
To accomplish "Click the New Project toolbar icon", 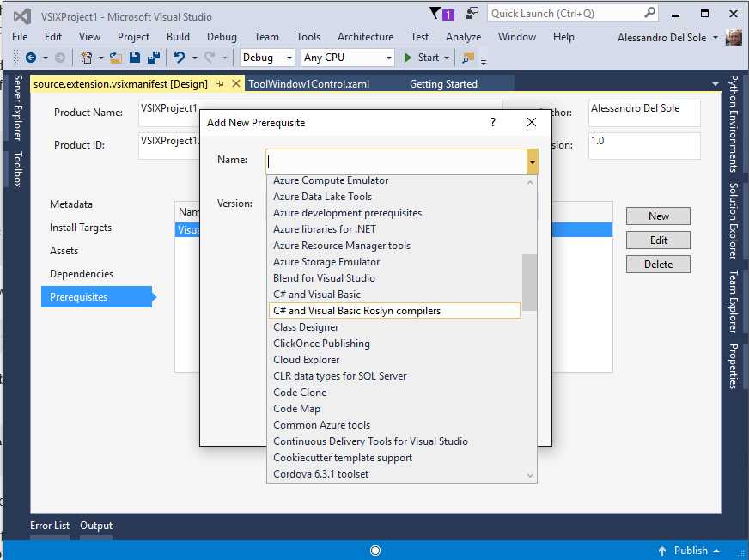I will (87, 58).
